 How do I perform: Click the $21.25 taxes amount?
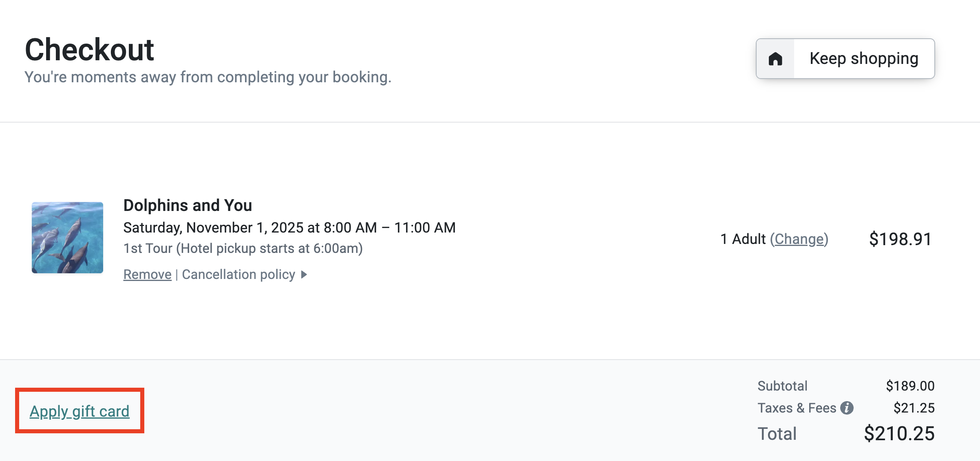pyautogui.click(x=914, y=408)
